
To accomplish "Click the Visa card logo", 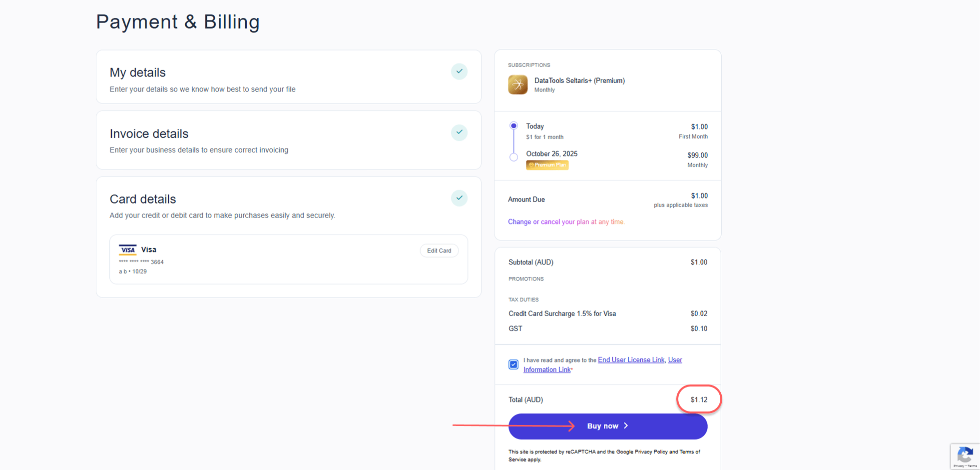I will 127,249.
